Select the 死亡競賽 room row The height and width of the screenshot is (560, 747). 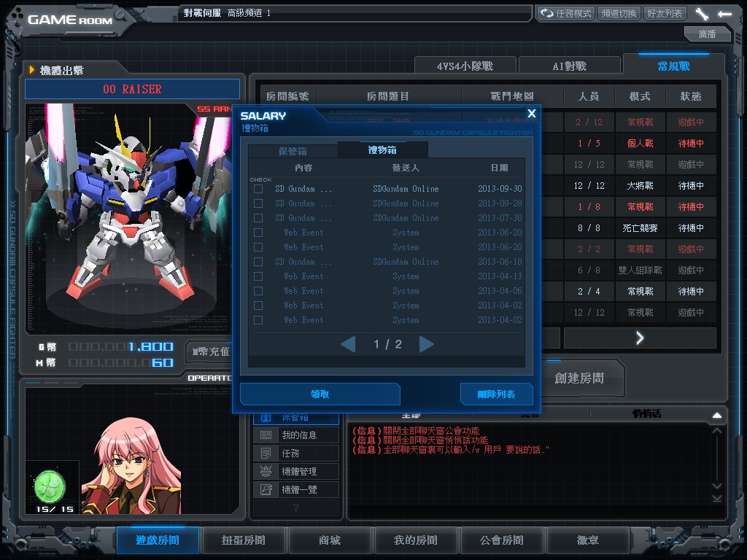click(x=629, y=228)
